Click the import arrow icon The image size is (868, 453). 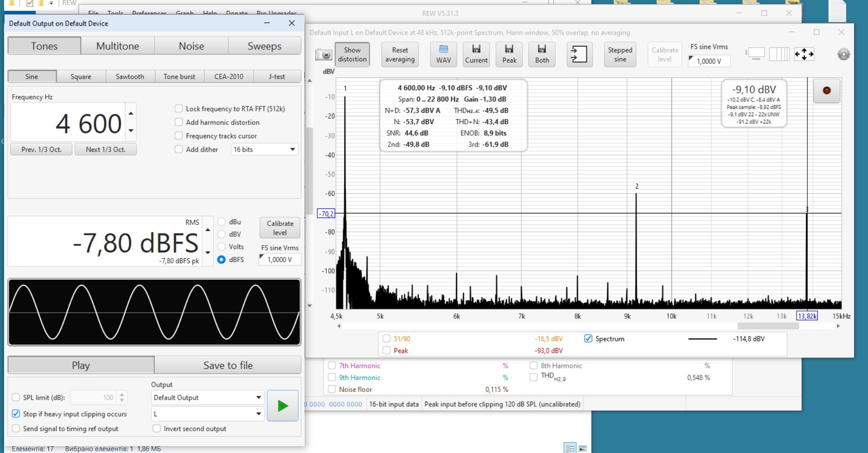click(x=579, y=55)
